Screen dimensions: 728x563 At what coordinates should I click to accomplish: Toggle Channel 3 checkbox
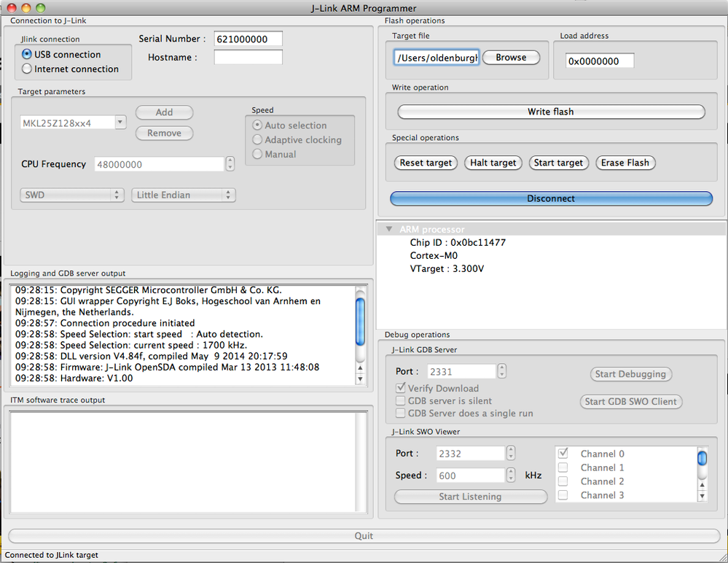(x=563, y=495)
